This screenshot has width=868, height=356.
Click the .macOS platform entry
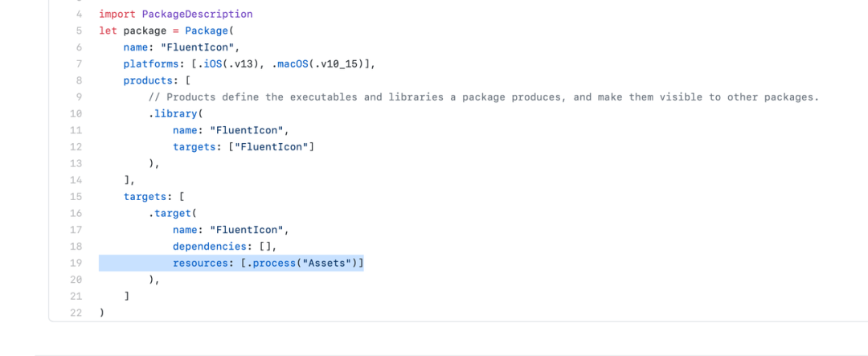click(x=320, y=64)
